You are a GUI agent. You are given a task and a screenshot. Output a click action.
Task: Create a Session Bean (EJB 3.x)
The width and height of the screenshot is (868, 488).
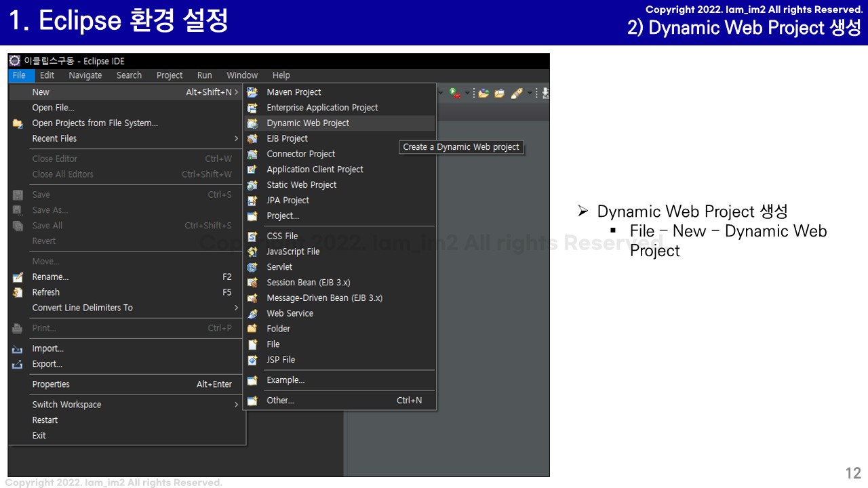tap(309, 282)
